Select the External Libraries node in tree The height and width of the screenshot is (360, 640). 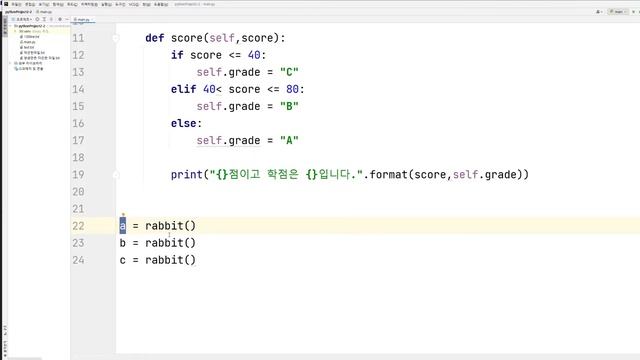28,63
